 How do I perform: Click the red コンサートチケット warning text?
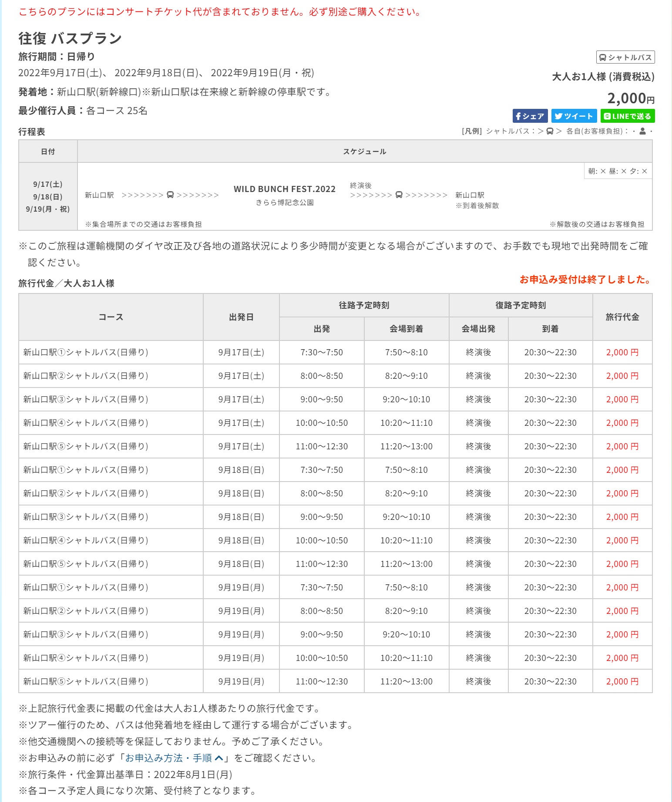222,12
